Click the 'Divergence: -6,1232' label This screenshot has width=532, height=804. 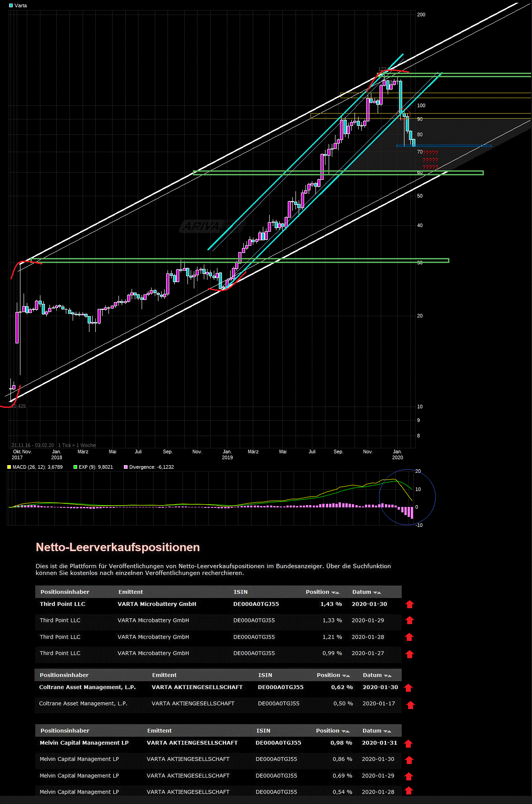click(152, 467)
